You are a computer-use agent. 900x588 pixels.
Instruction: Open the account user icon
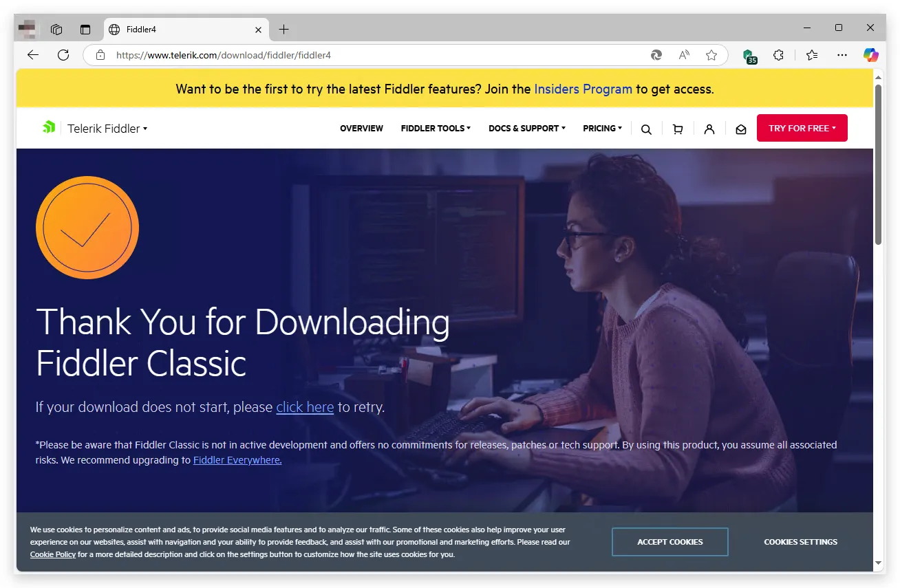tap(709, 129)
